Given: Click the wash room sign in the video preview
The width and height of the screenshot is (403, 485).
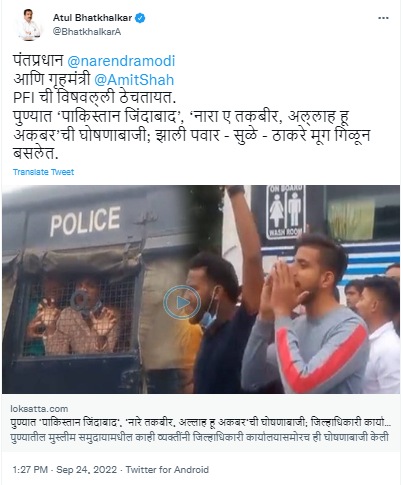Looking at the screenshot, I should 286,212.
